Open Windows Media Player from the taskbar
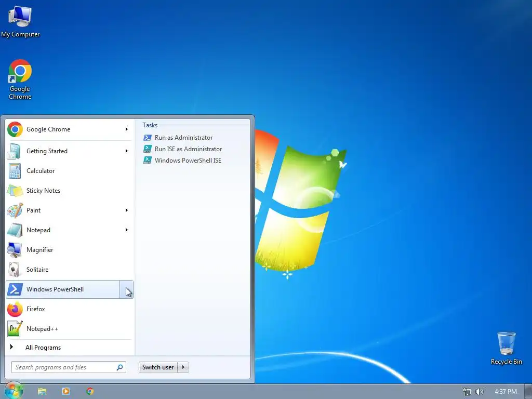The image size is (532, 399). tap(66, 391)
